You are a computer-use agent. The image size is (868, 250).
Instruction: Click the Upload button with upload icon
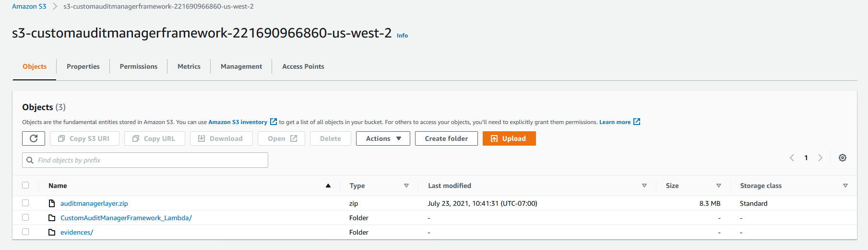point(509,138)
